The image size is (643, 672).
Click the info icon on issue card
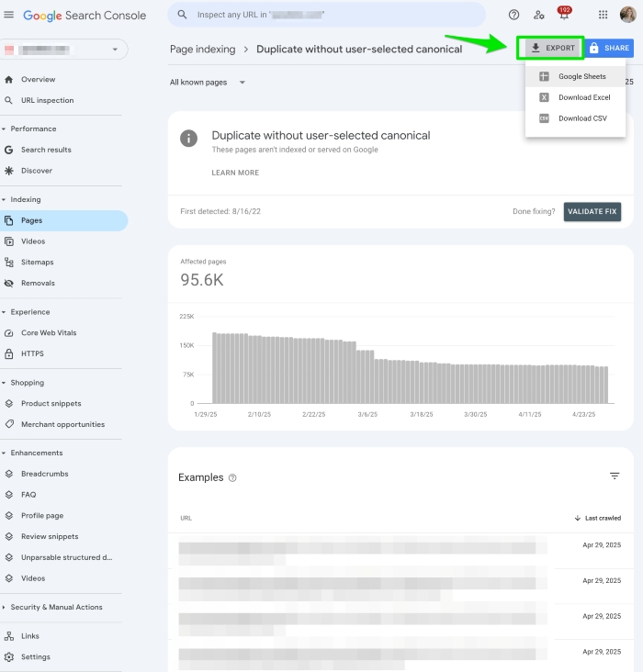pyautogui.click(x=188, y=138)
